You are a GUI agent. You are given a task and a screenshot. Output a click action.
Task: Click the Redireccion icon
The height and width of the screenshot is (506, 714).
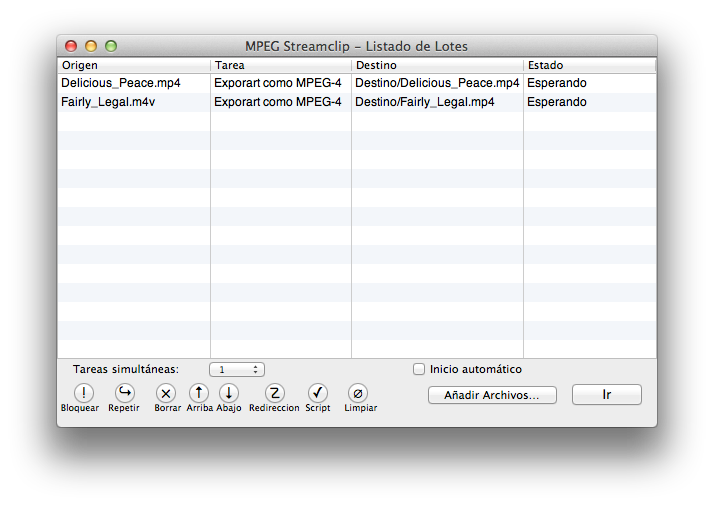click(x=274, y=393)
